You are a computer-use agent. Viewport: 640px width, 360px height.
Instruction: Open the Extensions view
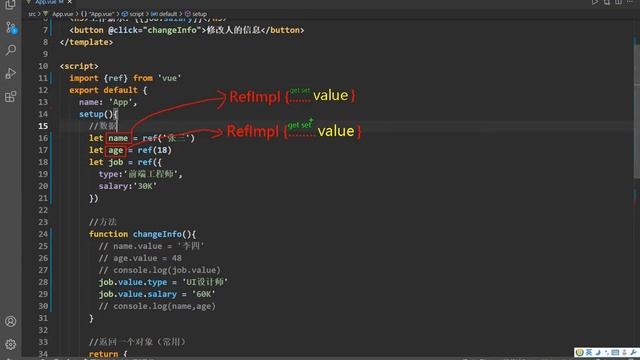11,97
